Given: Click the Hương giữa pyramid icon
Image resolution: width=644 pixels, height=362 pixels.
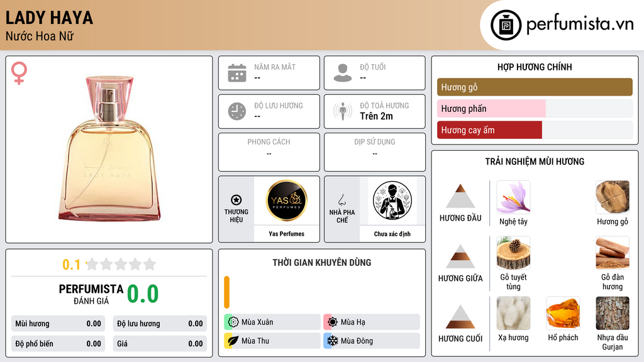Looking at the screenshot, I should (x=460, y=256).
